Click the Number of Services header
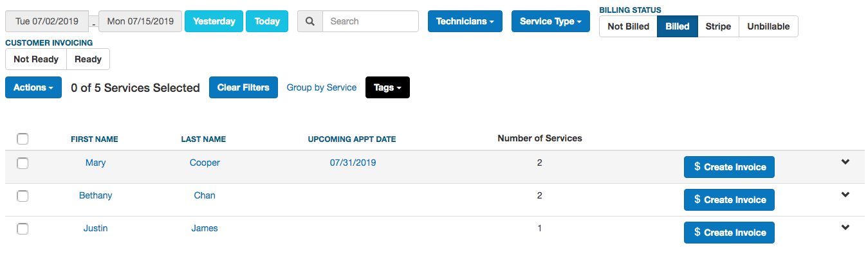Viewport: 868px width, 257px height. tap(540, 138)
